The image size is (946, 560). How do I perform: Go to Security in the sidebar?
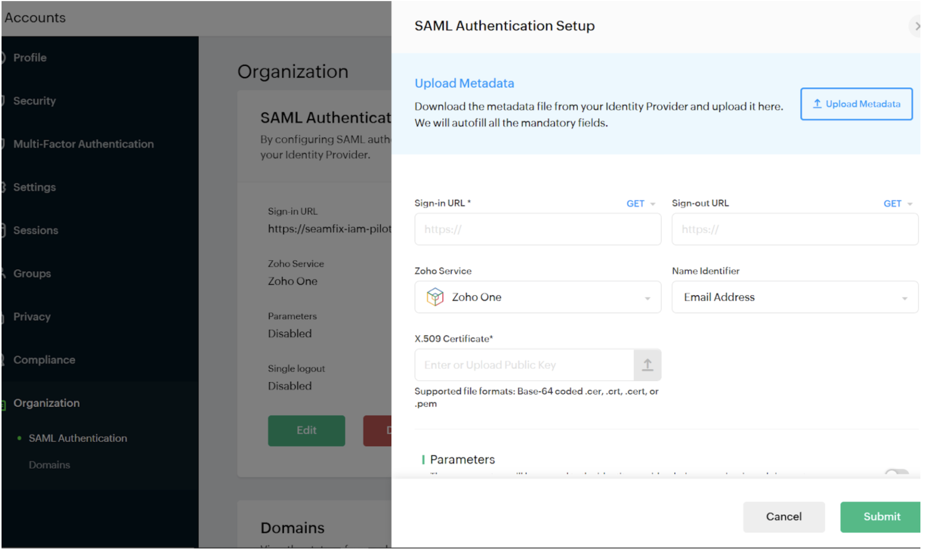pyautogui.click(x=34, y=101)
